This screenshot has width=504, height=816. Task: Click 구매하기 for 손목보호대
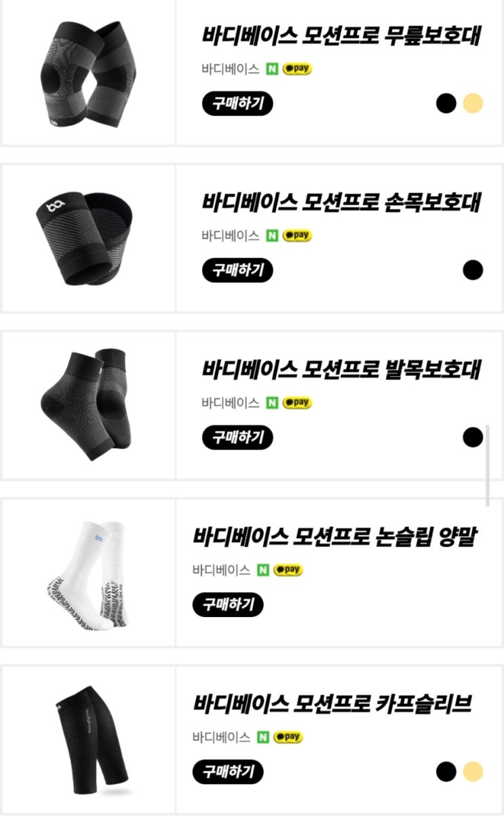click(237, 270)
